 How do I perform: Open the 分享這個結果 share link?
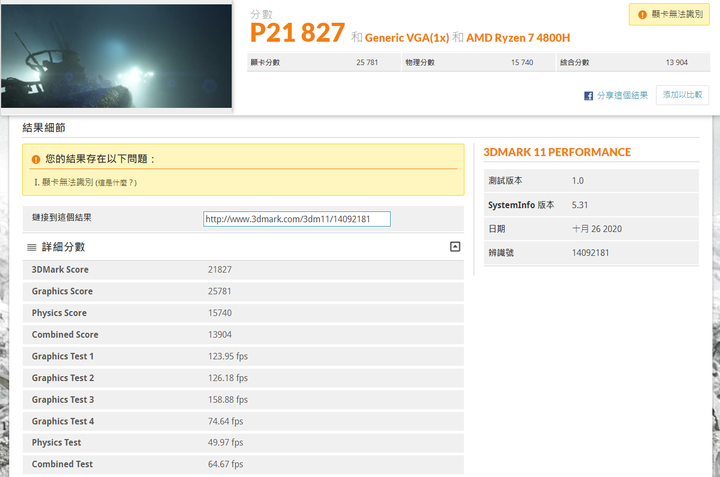click(622, 95)
